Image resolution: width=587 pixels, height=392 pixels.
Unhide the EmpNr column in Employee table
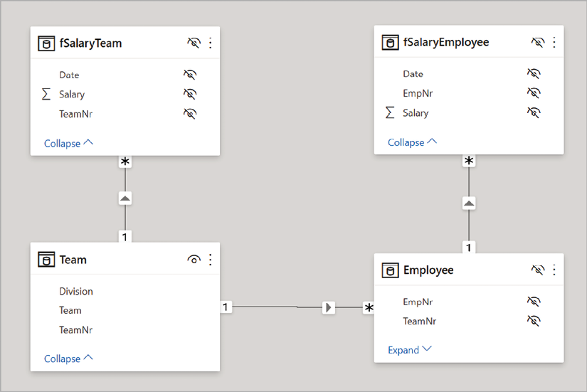click(x=534, y=302)
